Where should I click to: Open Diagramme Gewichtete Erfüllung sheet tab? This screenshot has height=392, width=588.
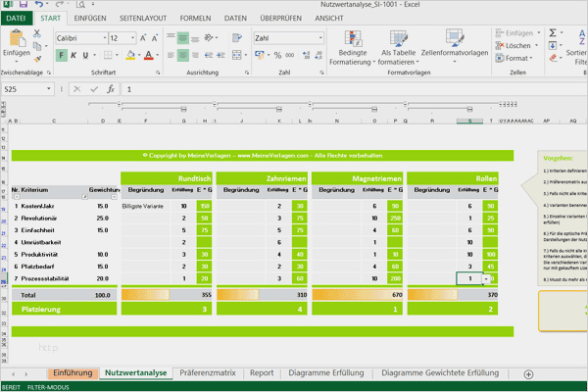point(440,372)
